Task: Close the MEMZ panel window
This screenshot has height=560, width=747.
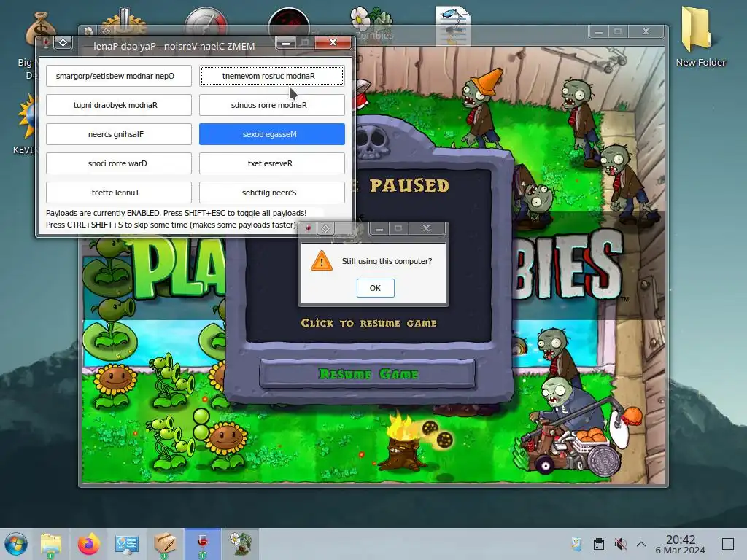Action: pos(333,43)
